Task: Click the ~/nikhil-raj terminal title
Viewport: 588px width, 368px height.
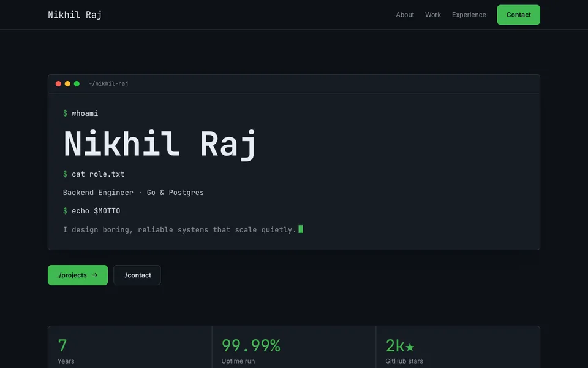Action: pos(108,84)
